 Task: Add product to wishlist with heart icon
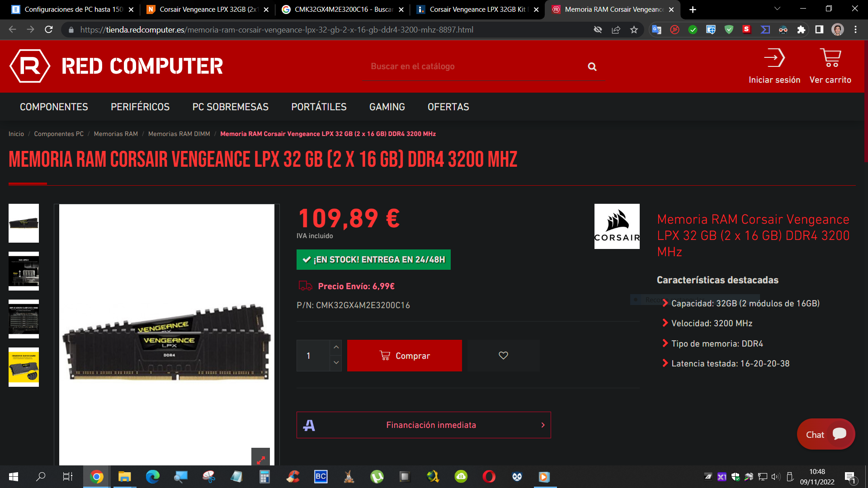pos(503,356)
